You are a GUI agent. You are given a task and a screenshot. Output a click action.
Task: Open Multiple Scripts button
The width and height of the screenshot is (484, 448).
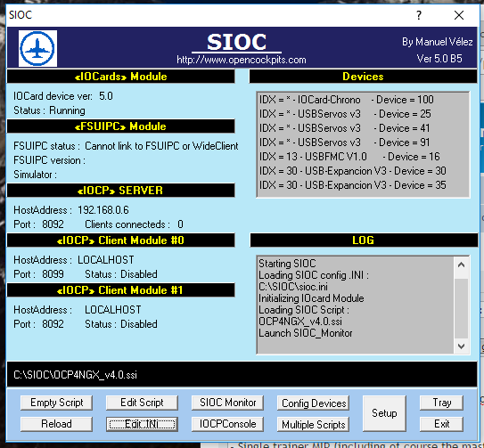coord(313,424)
